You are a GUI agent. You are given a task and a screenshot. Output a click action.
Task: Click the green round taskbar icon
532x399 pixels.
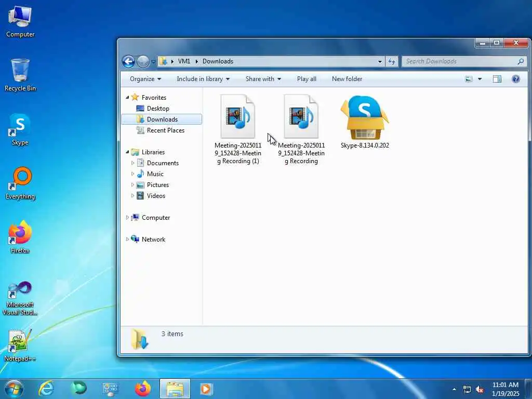78,388
